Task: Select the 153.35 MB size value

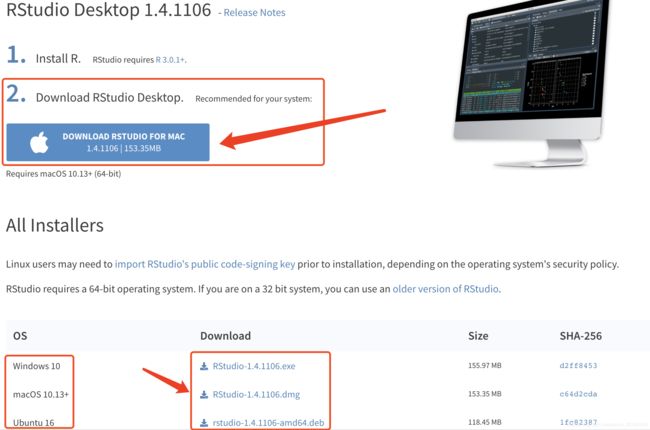Action: pyautogui.click(x=485, y=394)
